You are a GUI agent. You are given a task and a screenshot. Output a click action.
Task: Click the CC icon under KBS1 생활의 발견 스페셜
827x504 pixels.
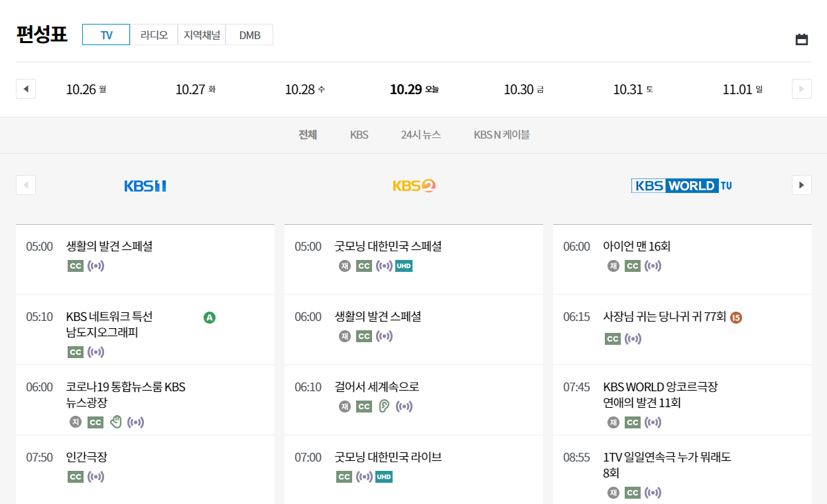76,266
